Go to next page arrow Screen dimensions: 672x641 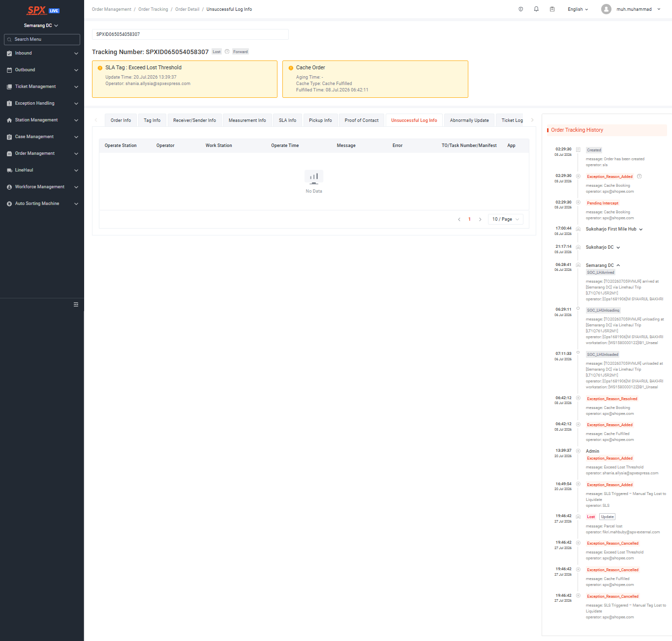480,219
